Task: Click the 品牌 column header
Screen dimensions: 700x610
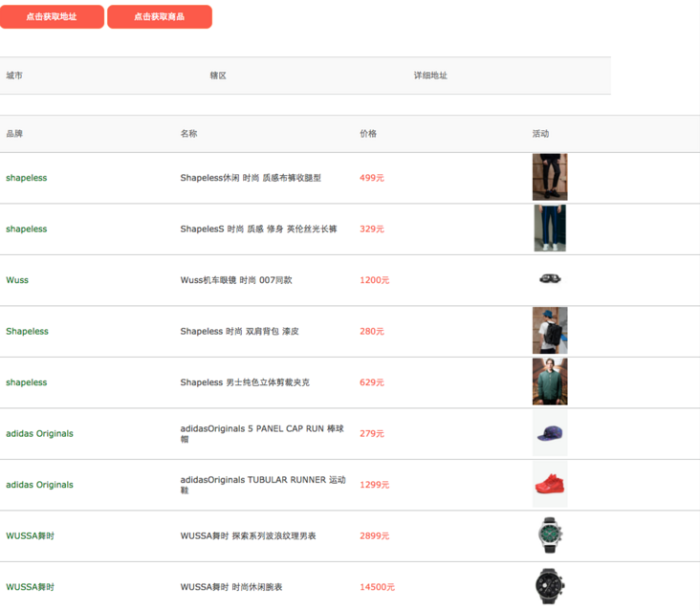Action: tap(14, 134)
